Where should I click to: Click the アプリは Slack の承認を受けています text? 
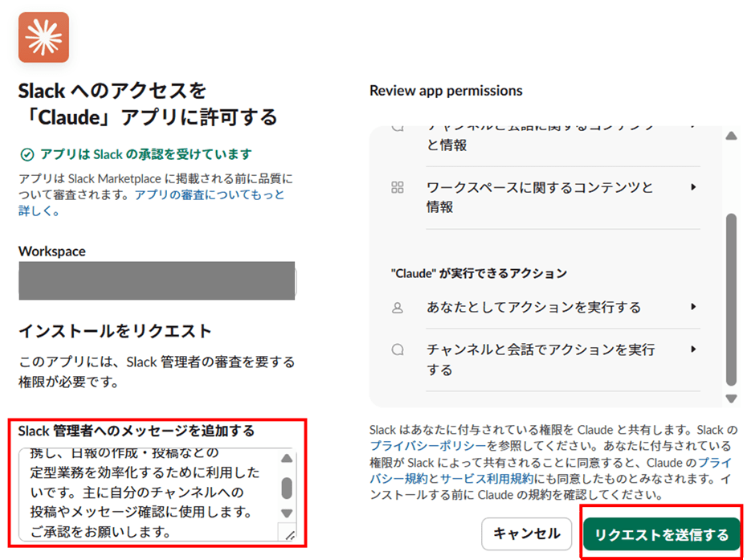[146, 154]
